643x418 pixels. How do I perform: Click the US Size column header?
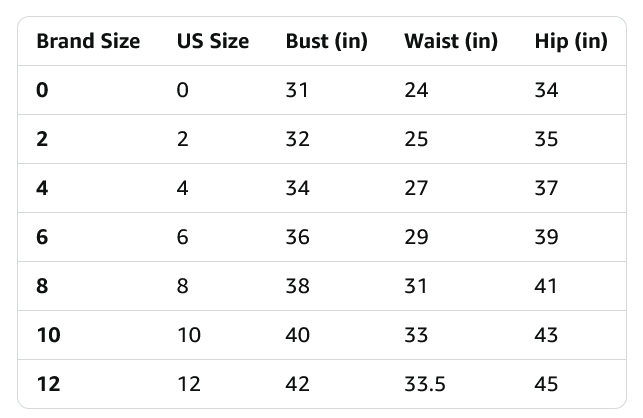213,41
